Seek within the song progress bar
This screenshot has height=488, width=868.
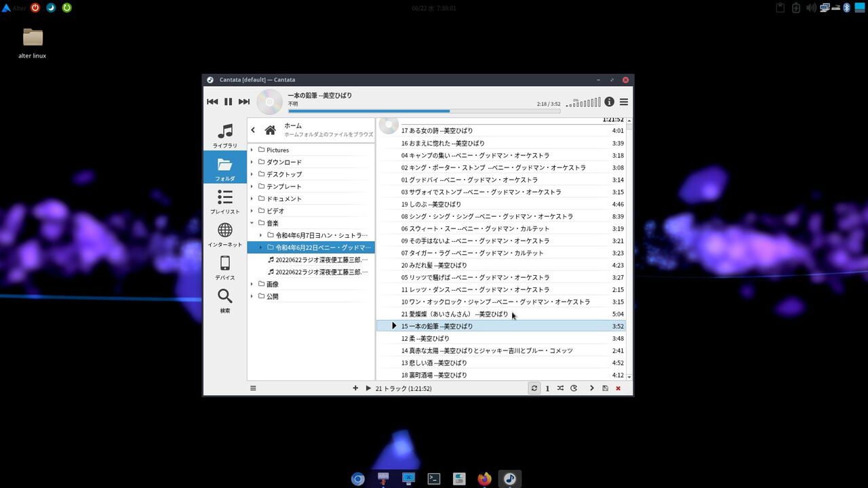tap(425, 111)
